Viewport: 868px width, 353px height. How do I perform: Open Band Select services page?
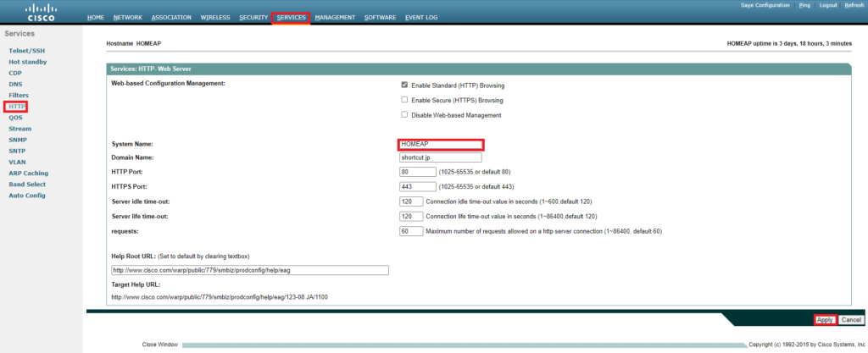(27, 185)
